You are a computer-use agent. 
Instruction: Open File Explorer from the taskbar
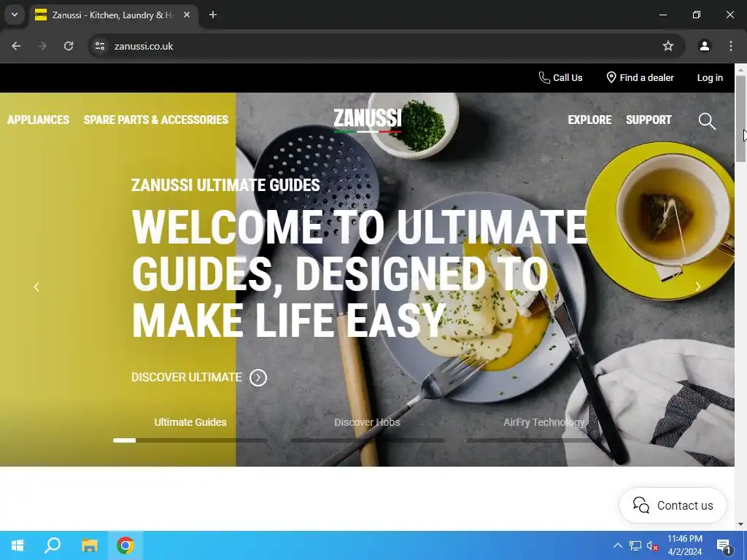(89, 545)
